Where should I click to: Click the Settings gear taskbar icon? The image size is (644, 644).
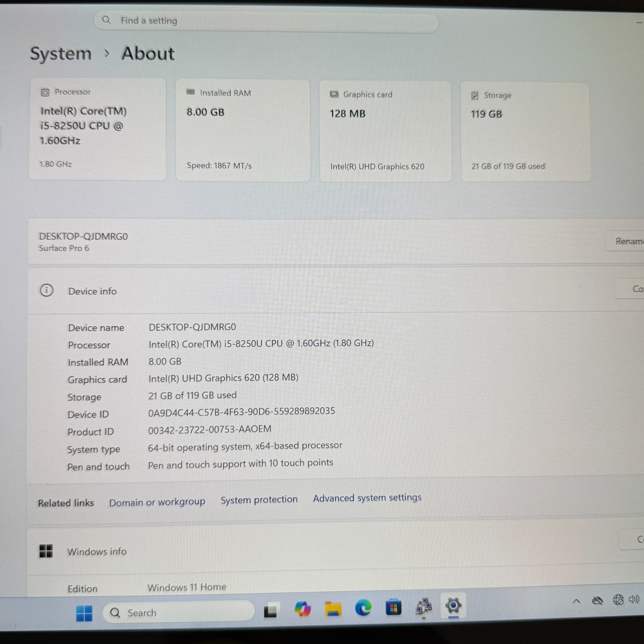(453, 605)
